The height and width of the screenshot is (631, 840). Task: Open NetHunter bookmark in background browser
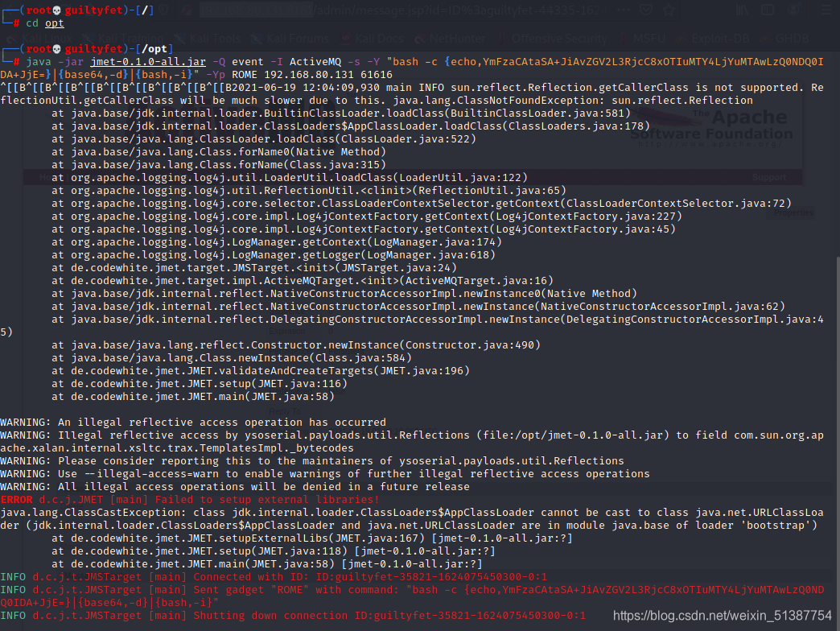(x=451, y=39)
